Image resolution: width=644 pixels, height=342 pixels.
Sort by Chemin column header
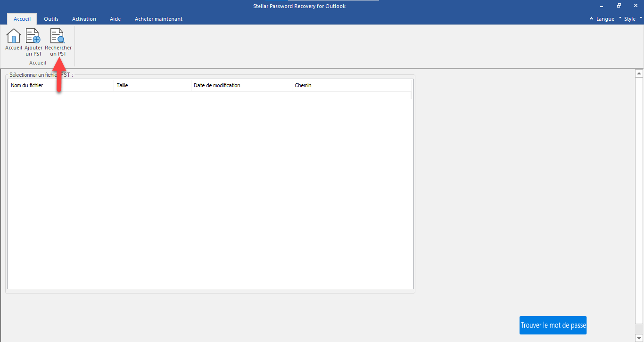[352, 85]
